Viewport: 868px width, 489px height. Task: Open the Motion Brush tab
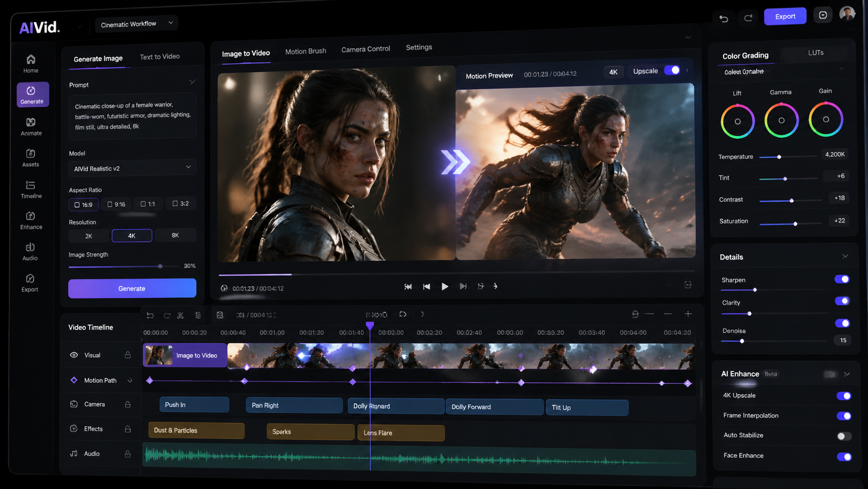click(306, 51)
